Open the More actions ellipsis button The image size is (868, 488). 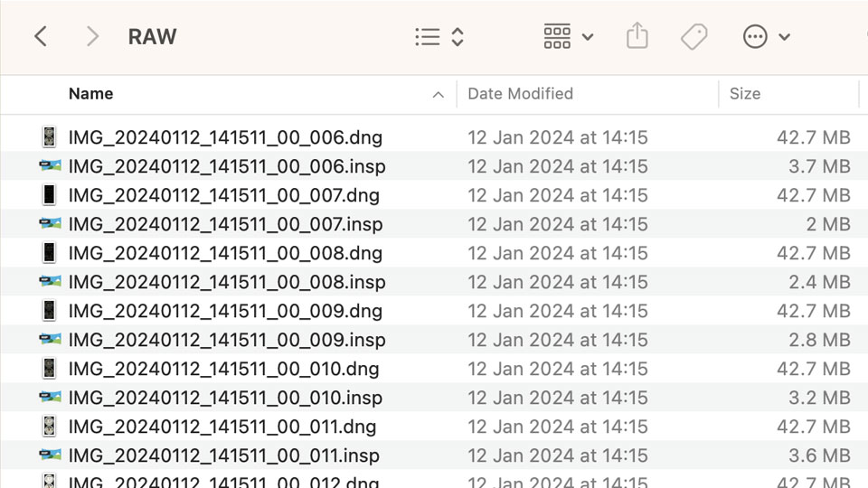pyautogui.click(x=755, y=37)
